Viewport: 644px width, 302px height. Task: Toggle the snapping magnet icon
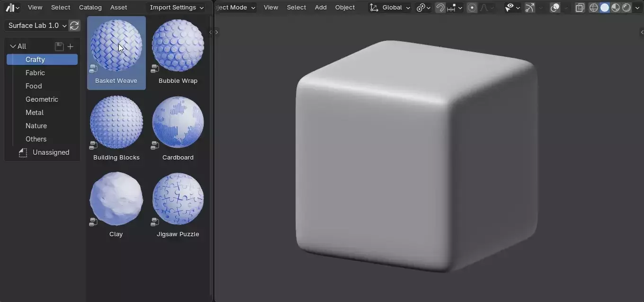pyautogui.click(x=440, y=8)
